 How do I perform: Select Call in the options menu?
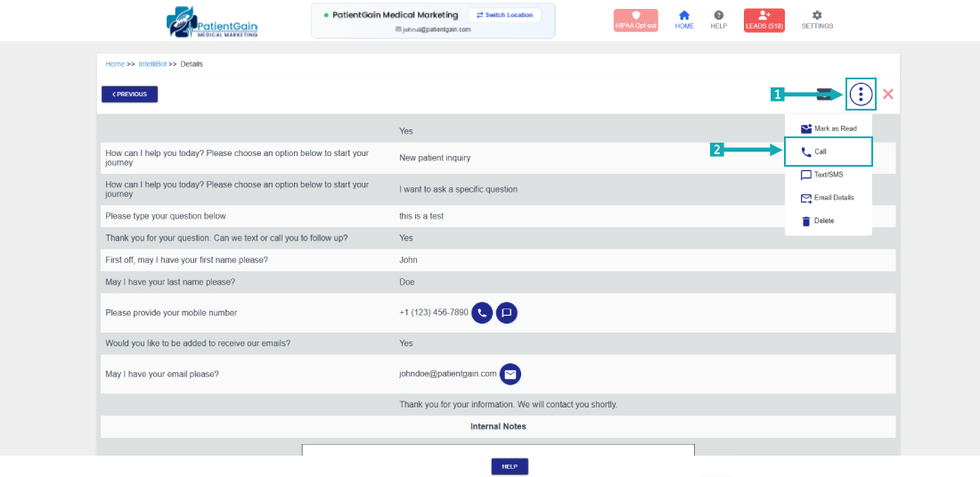[829, 152]
